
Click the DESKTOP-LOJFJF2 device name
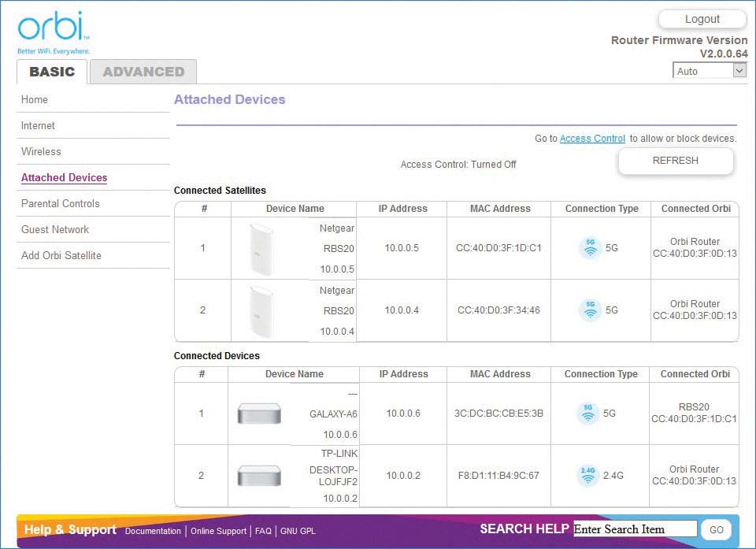[x=333, y=476]
